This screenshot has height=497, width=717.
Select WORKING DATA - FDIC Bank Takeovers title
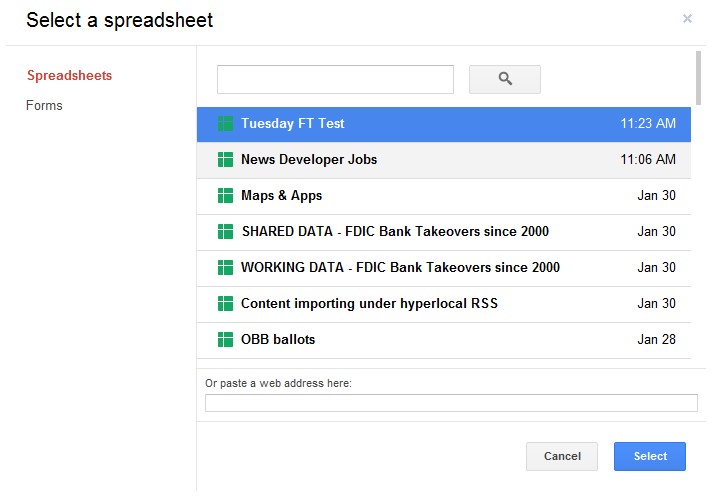pos(400,268)
